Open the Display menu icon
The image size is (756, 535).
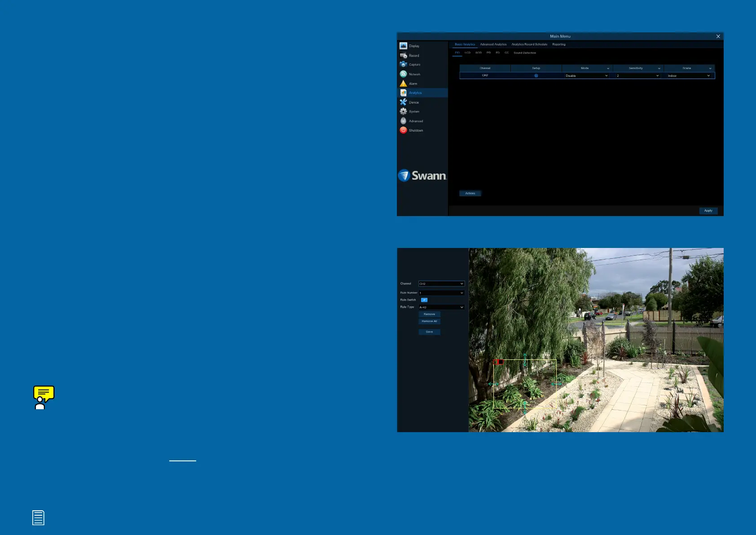coord(403,46)
